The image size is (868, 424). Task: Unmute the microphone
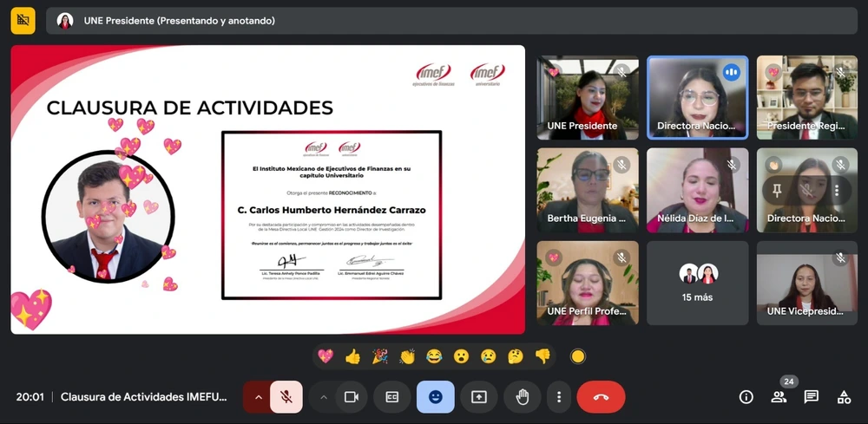(286, 397)
